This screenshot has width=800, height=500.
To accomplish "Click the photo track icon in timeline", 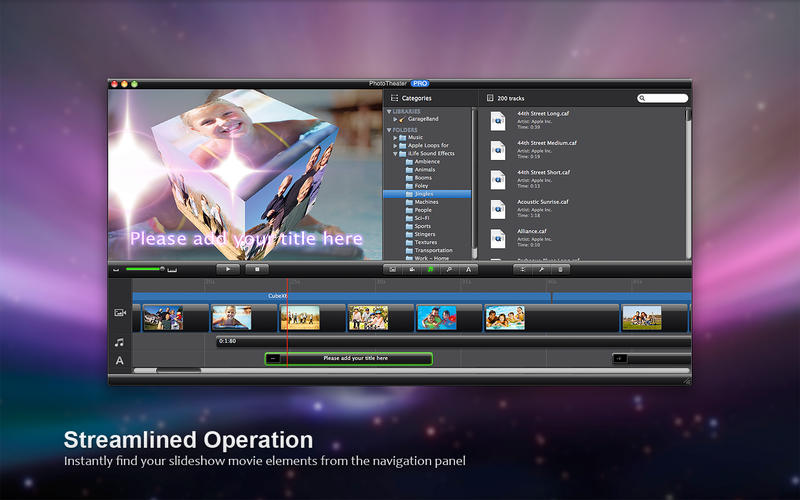I will coord(120,313).
